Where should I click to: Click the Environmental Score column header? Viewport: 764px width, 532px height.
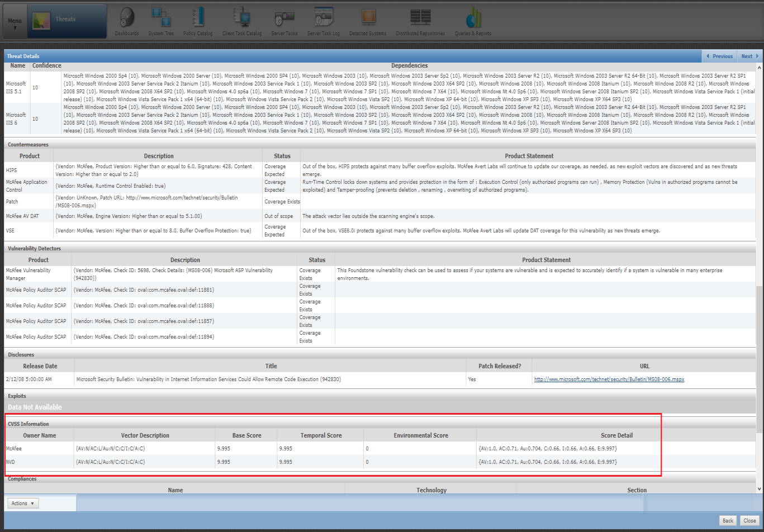coord(420,435)
